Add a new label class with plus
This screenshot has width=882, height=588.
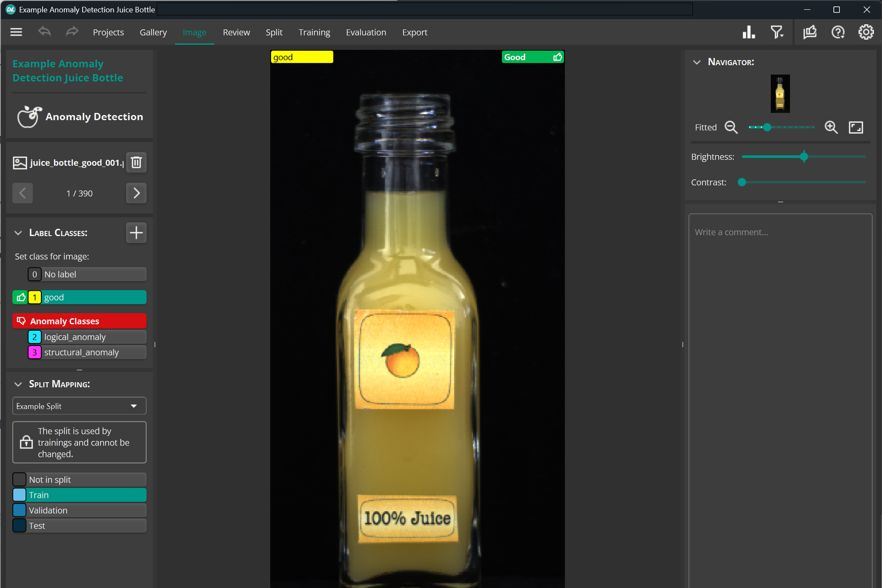(136, 232)
